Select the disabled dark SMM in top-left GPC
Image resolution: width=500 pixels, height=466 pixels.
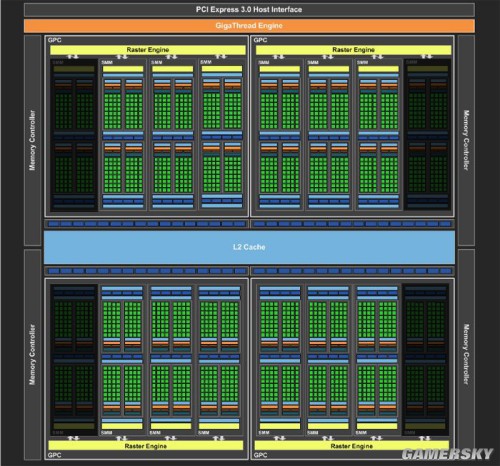[x=74, y=135]
